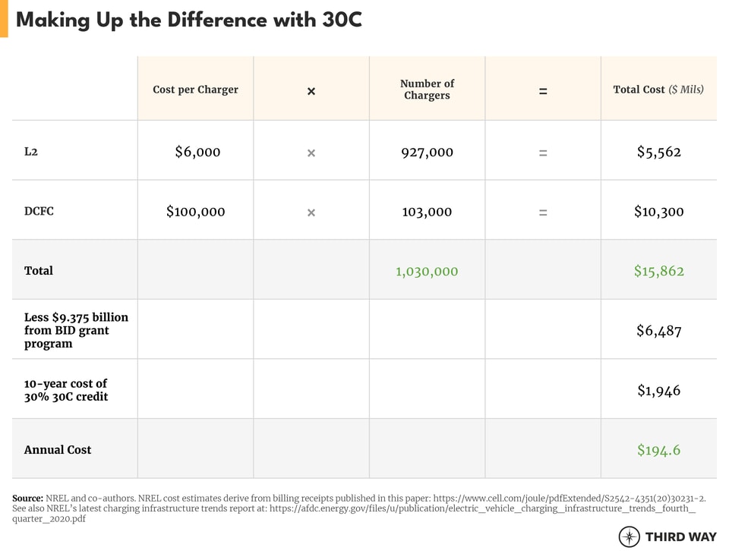The height and width of the screenshot is (560, 729).
Task: Click the orange accent bar beside the title
Action: coord(4,19)
